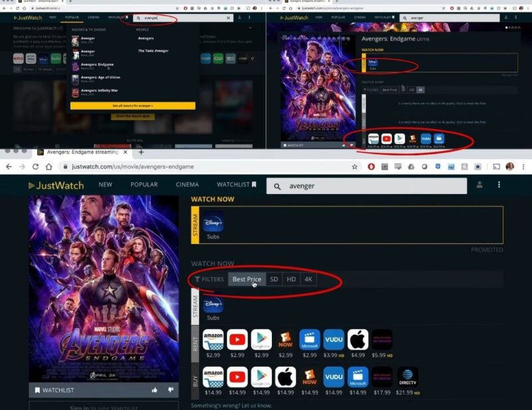Screen dimensions: 532x410
Task: Buy on Vudu for $14.99 in bottom window
Action: [334, 377]
